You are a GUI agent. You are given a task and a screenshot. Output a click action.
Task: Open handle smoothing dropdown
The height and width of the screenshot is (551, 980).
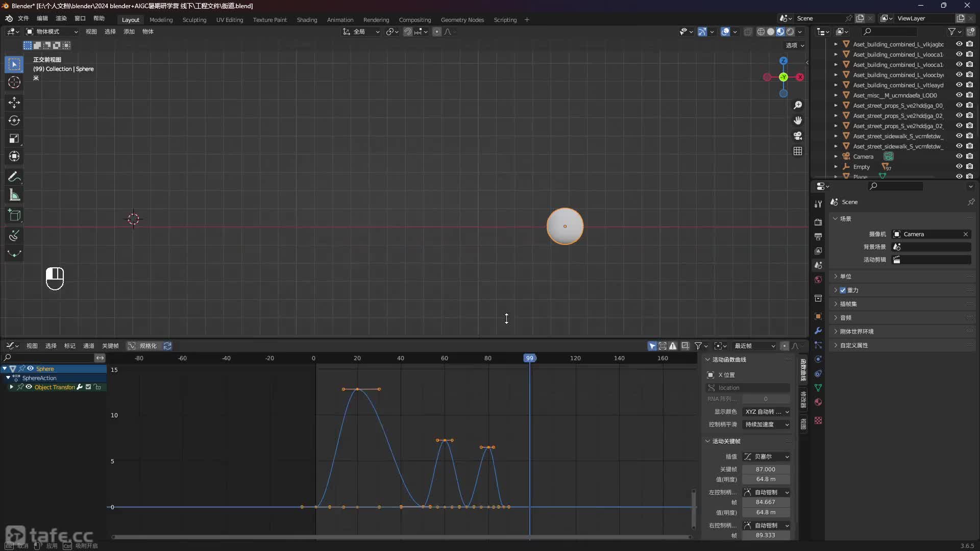point(766,424)
